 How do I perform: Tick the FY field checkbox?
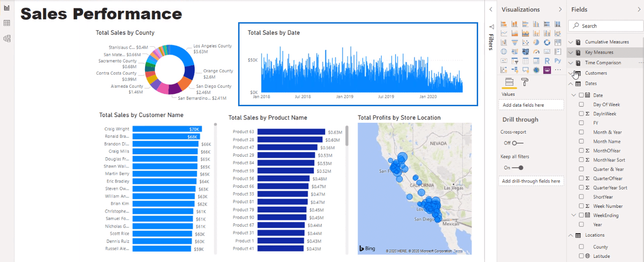coord(581,123)
